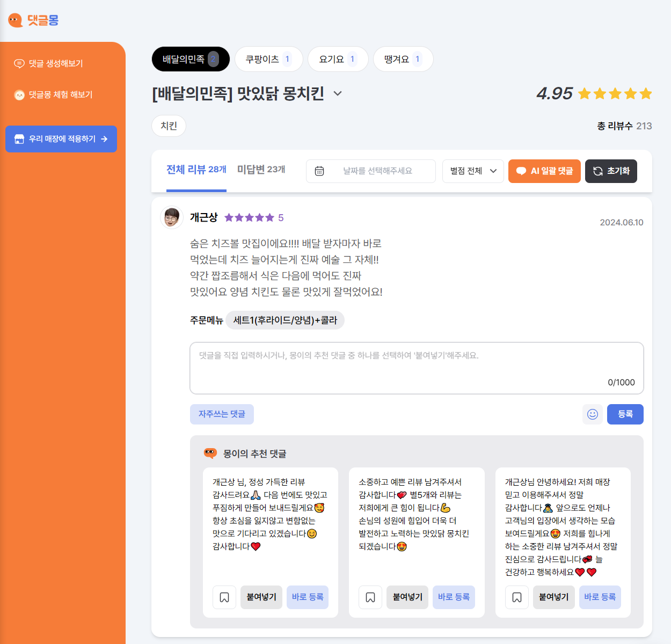Click the AI 일괄 댓글 button

tap(544, 171)
